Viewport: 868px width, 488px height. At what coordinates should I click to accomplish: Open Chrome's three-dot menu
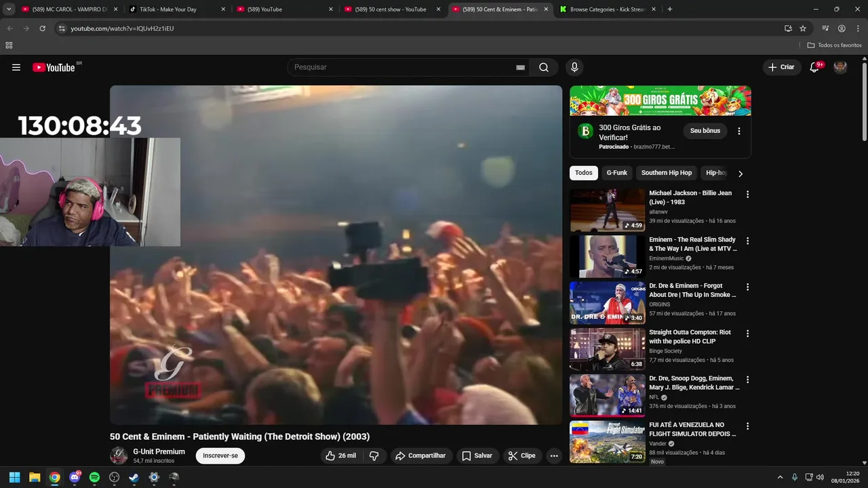[857, 28]
